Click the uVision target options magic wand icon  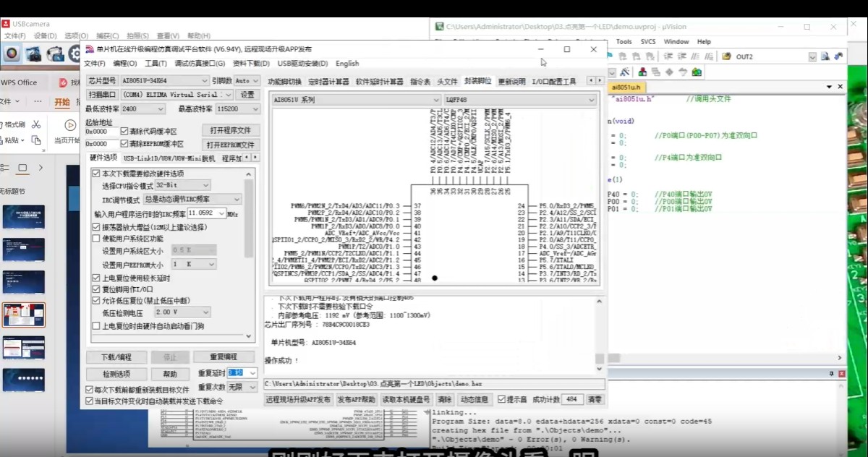[624, 72]
